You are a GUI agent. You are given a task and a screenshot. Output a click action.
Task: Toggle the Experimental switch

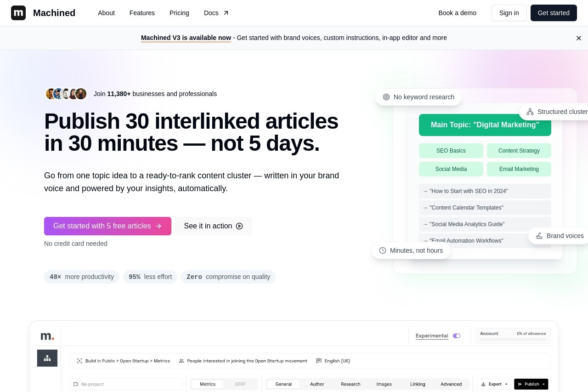coord(457,336)
